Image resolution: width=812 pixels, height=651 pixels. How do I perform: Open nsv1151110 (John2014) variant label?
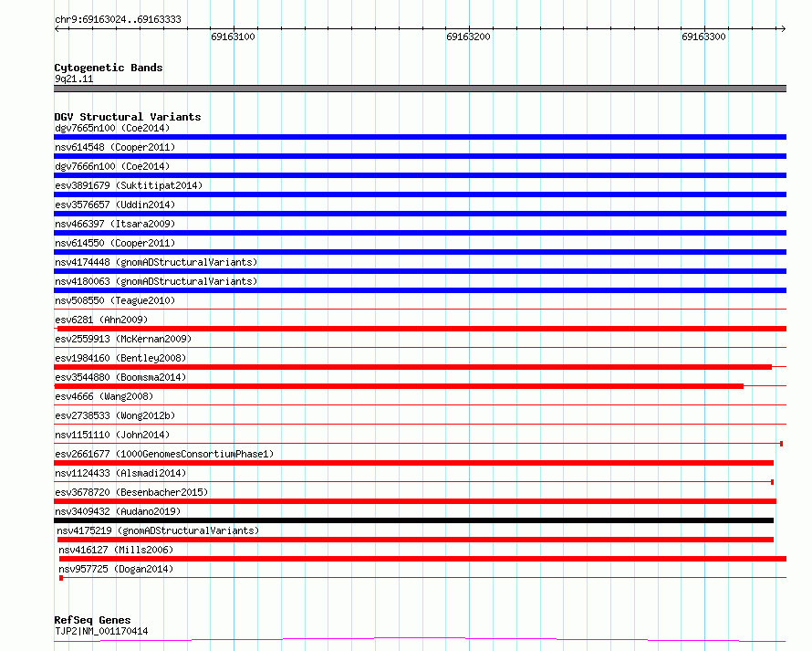pyautogui.click(x=112, y=435)
